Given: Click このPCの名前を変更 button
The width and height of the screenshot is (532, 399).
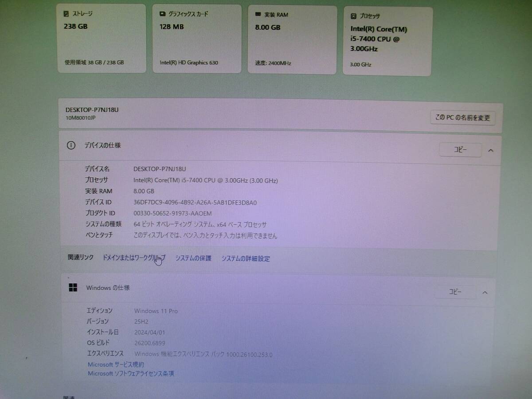Looking at the screenshot, I should pos(463,118).
